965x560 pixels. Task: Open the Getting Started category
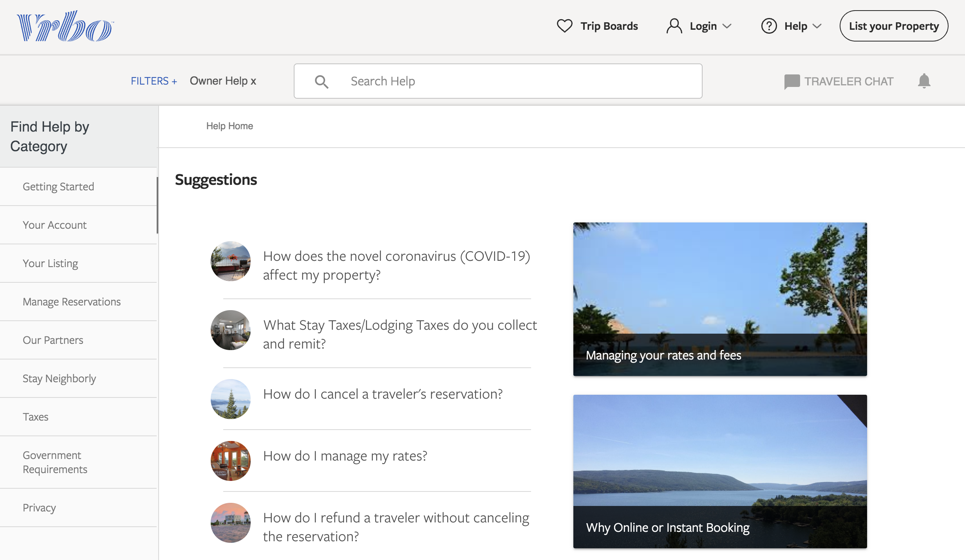[58, 186]
